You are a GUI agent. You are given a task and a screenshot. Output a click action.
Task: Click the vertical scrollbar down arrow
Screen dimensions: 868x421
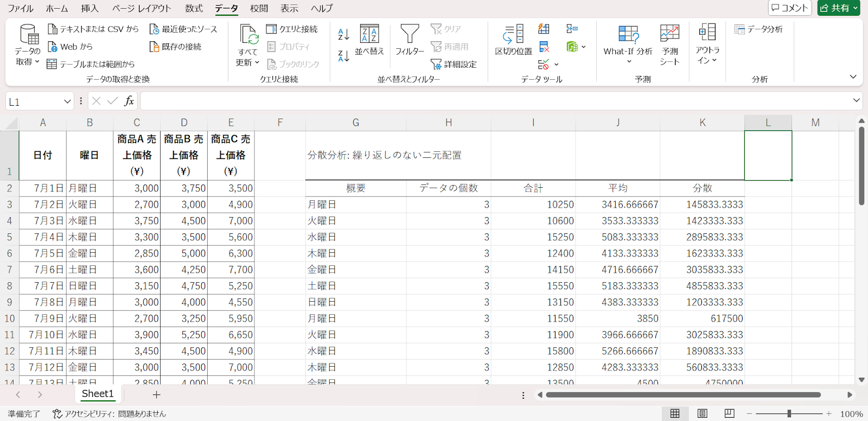click(x=861, y=380)
